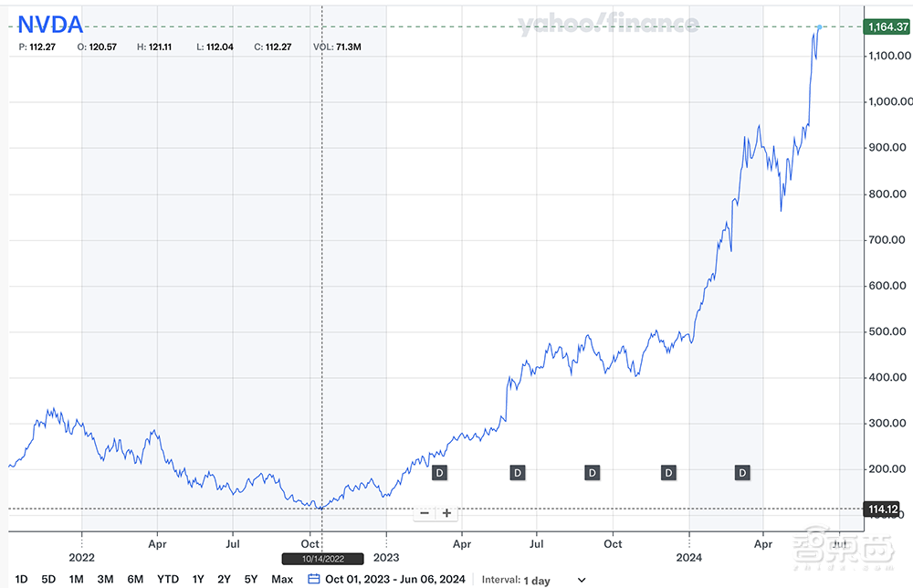The height and width of the screenshot is (588, 913).
Task: Click the chevron next to Interval
Action: click(581, 580)
